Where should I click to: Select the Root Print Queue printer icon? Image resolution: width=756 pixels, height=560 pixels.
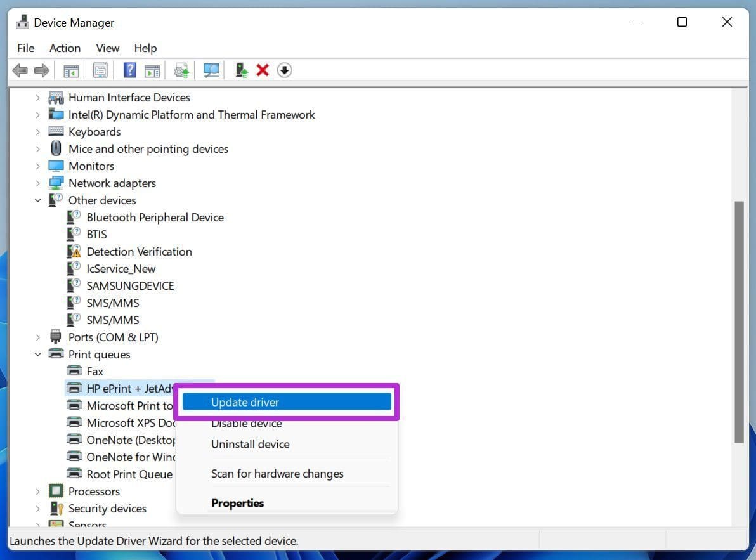pos(74,474)
